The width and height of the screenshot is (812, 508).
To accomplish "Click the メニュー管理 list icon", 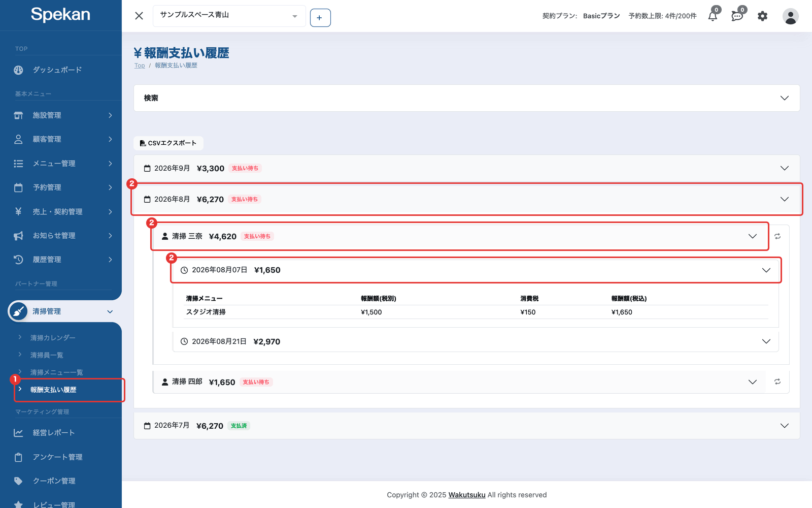I will click(x=18, y=164).
